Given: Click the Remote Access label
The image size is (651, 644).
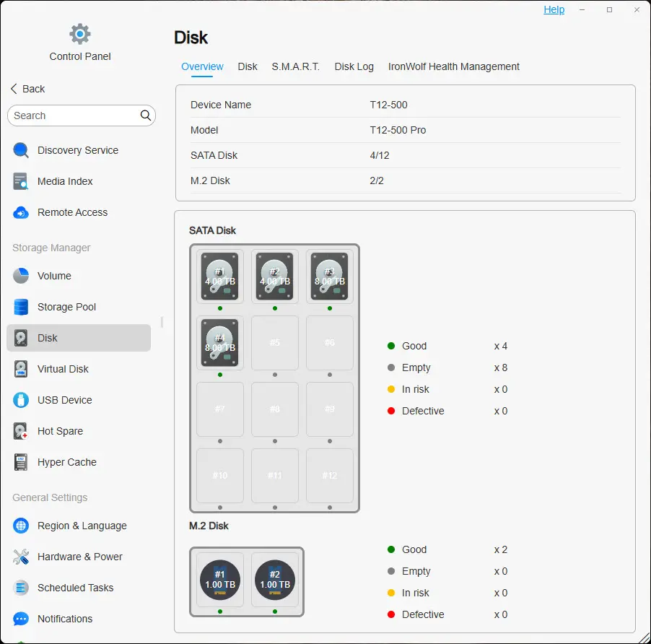Looking at the screenshot, I should [73, 212].
